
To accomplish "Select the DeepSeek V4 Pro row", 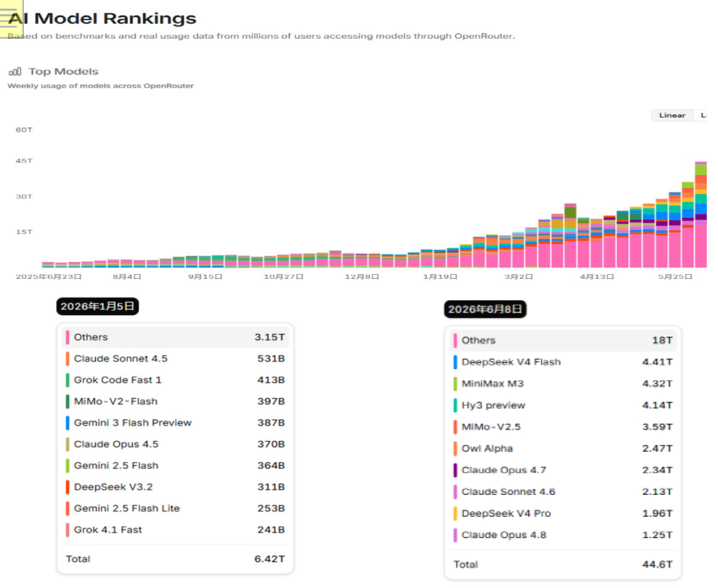I will (x=563, y=514).
